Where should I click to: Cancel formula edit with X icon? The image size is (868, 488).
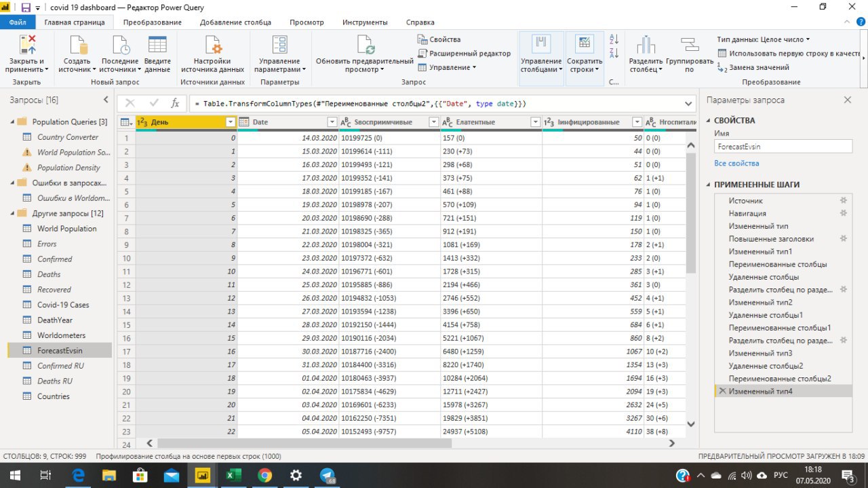click(x=130, y=103)
